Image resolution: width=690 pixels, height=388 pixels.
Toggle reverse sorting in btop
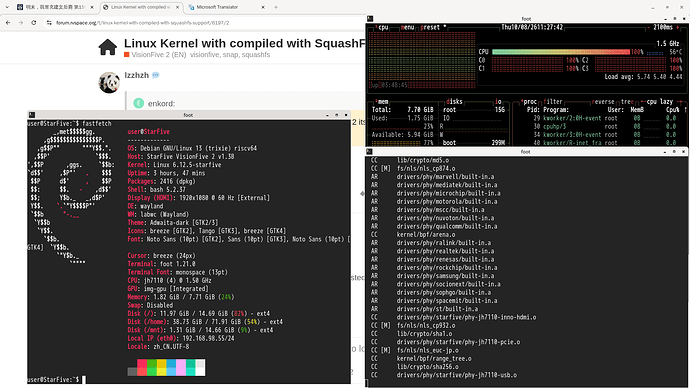pyautogui.click(x=604, y=102)
